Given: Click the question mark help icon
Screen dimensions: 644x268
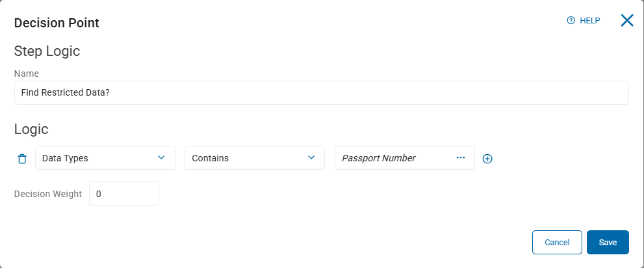Looking at the screenshot, I should pyautogui.click(x=571, y=21).
